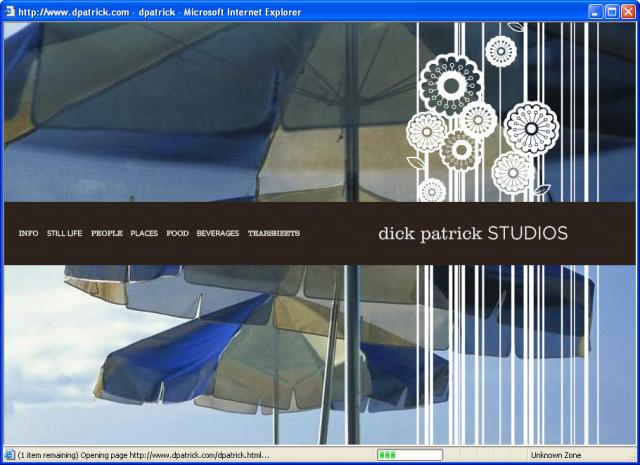Open the BEVERAGES gallery link
Viewport: 640px width, 465px height.
(218, 234)
